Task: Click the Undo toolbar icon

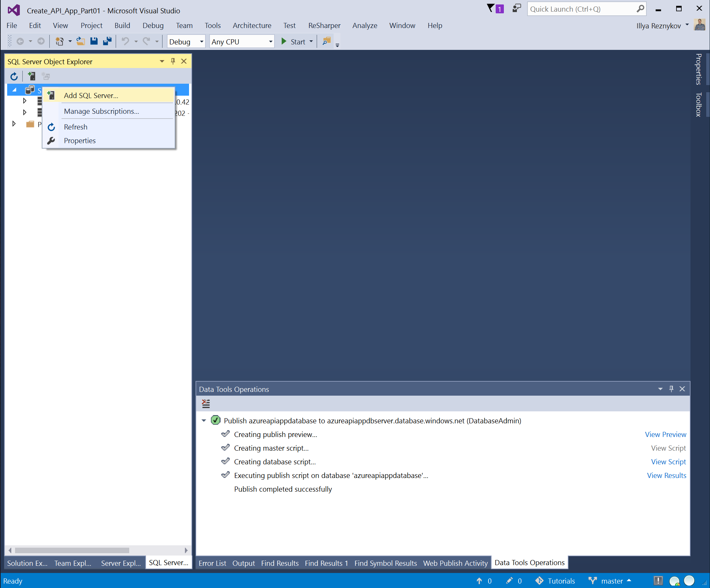Action: pyautogui.click(x=125, y=41)
